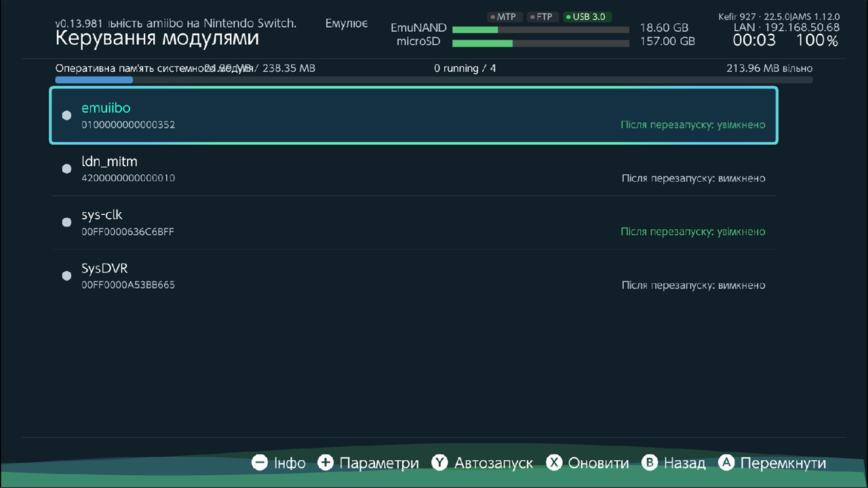The height and width of the screenshot is (488, 868).
Task: Click the microSD storage usage bar
Action: point(541,43)
